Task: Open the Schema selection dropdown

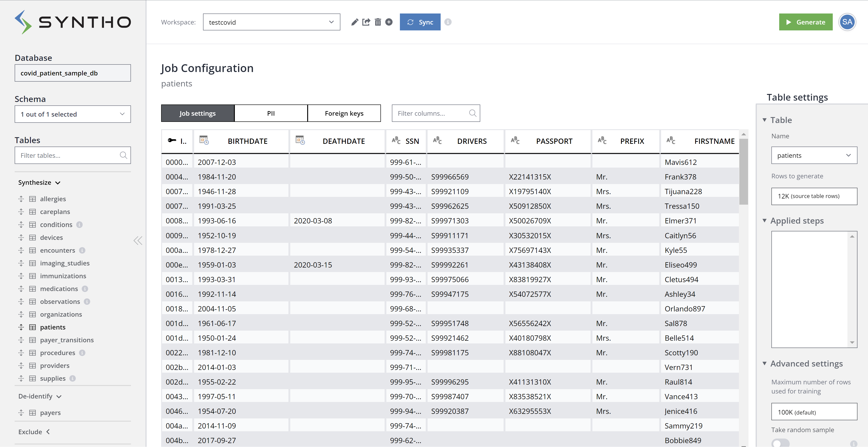Action: coord(72,114)
